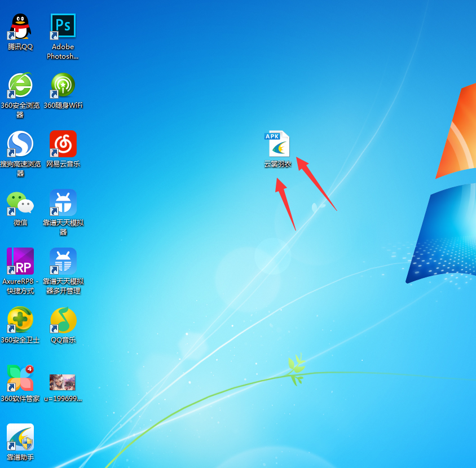The image size is (476, 468).
Task: Click the 360安全浏览器 browser icon
Action: click(20, 85)
